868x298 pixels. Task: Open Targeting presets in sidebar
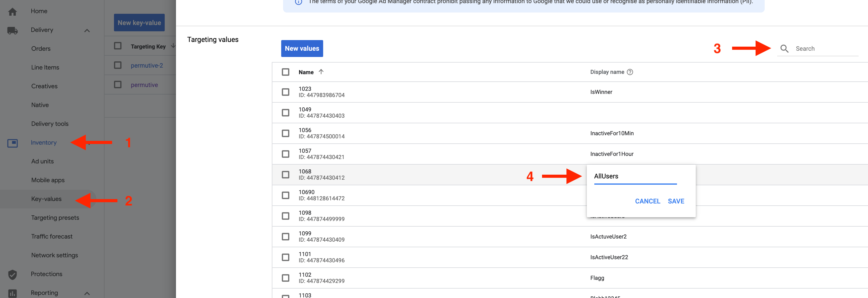55,218
